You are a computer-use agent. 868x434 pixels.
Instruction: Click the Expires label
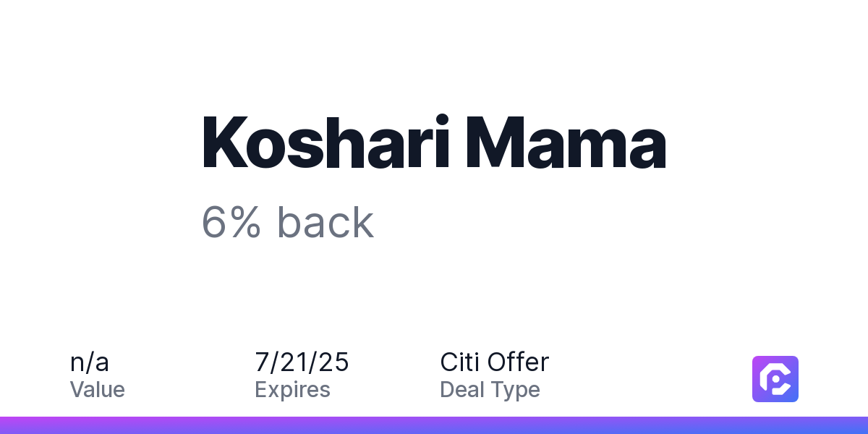293,390
